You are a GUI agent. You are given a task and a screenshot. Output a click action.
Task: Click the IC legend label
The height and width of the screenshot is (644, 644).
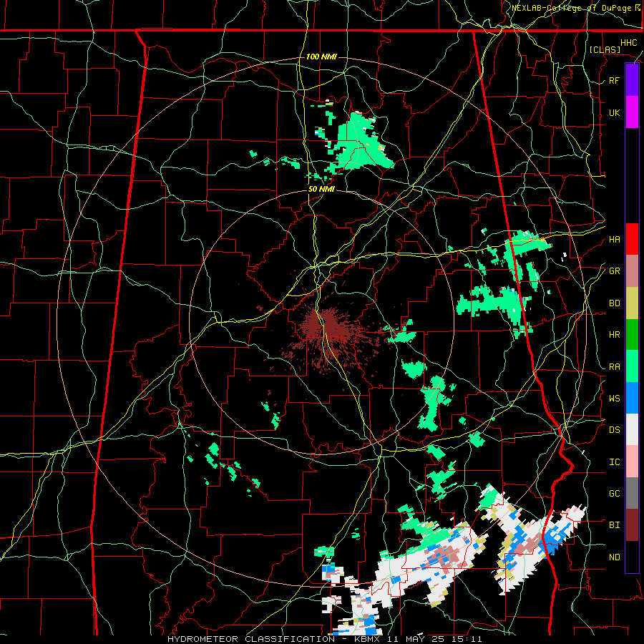(x=614, y=462)
